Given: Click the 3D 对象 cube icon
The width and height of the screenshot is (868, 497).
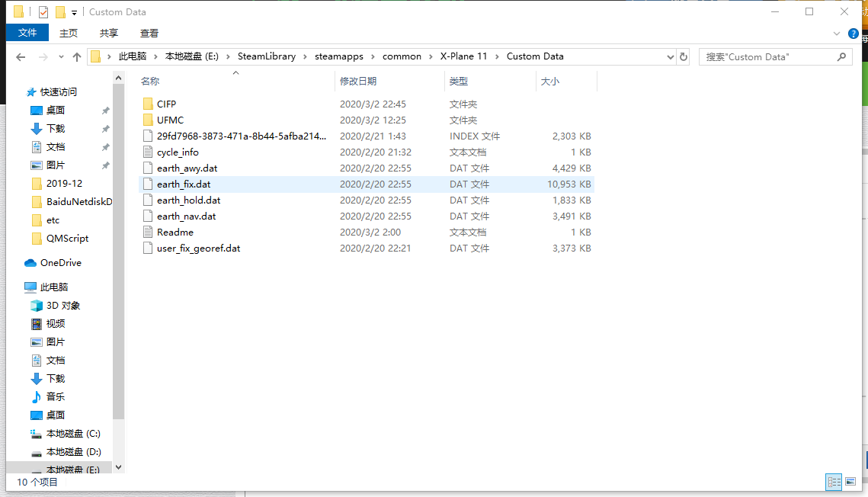Looking at the screenshot, I should (x=37, y=306).
